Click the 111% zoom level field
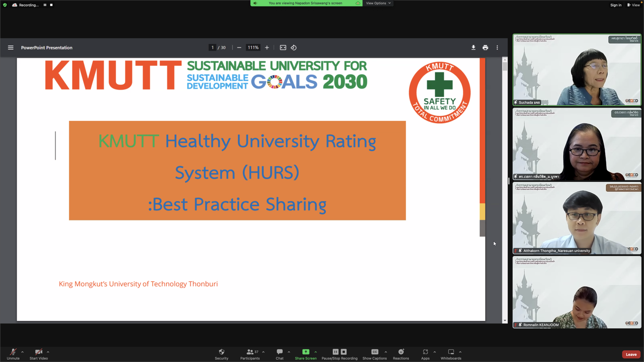Viewport: 644px width, 362px height. coord(253,48)
